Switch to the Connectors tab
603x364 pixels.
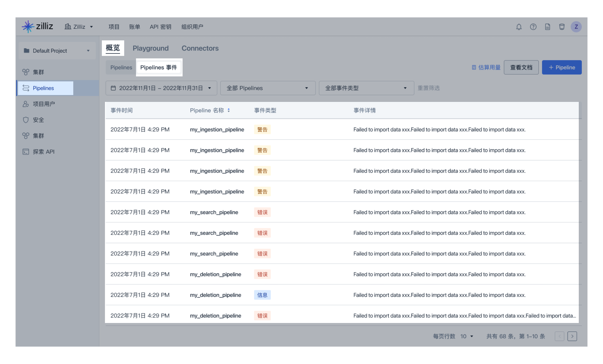click(200, 48)
